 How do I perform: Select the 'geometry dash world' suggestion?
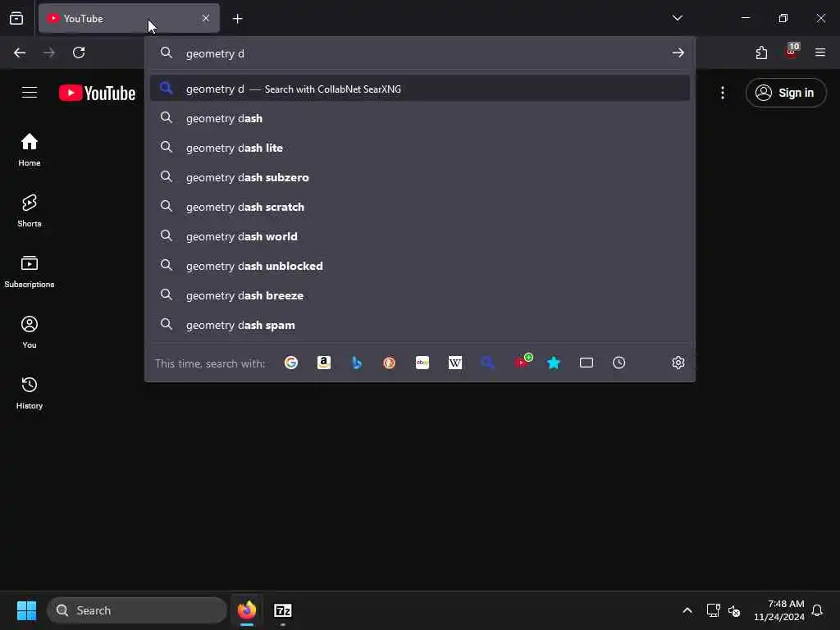pos(420,236)
